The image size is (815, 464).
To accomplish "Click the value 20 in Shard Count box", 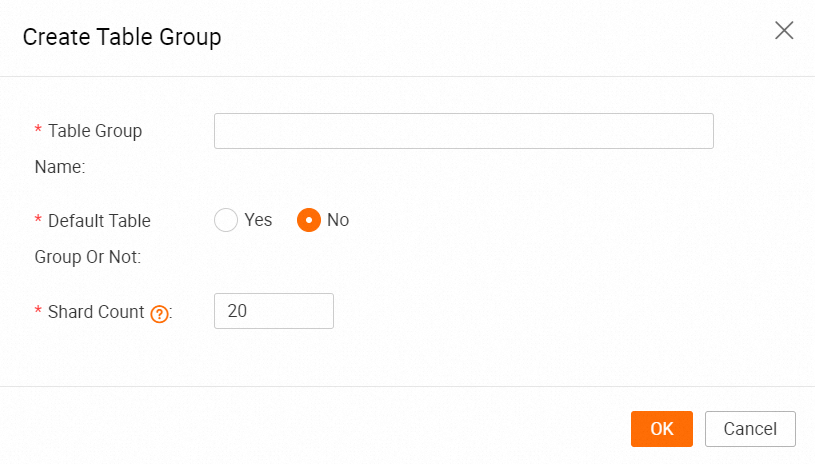I will coord(238,311).
